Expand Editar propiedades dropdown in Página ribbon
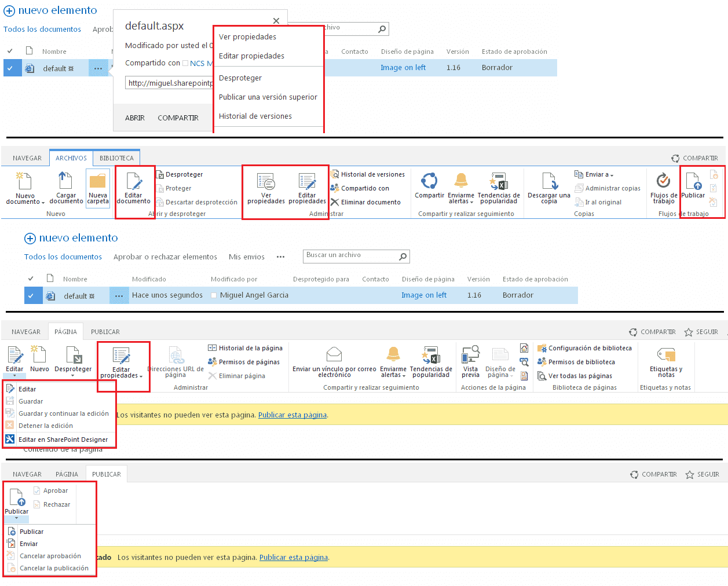 [141, 376]
